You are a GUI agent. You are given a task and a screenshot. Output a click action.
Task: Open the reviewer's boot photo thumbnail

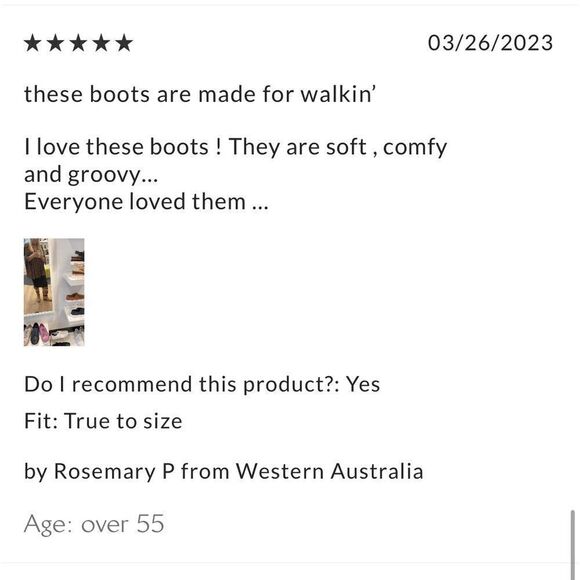click(x=54, y=292)
